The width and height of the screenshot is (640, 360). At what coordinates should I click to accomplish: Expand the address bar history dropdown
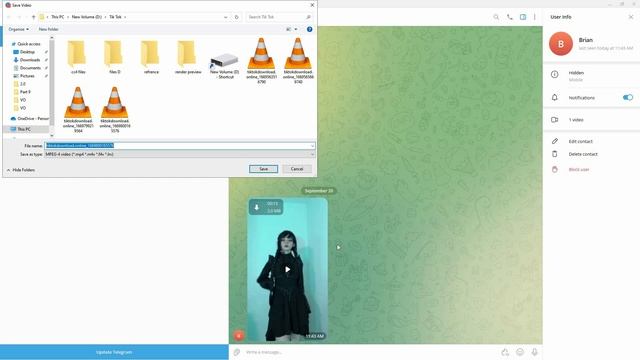225,17
